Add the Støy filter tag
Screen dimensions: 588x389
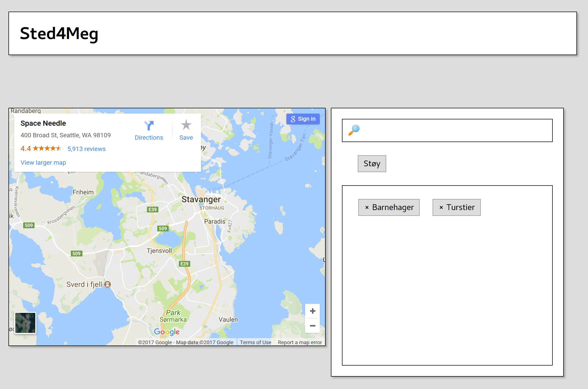click(372, 164)
